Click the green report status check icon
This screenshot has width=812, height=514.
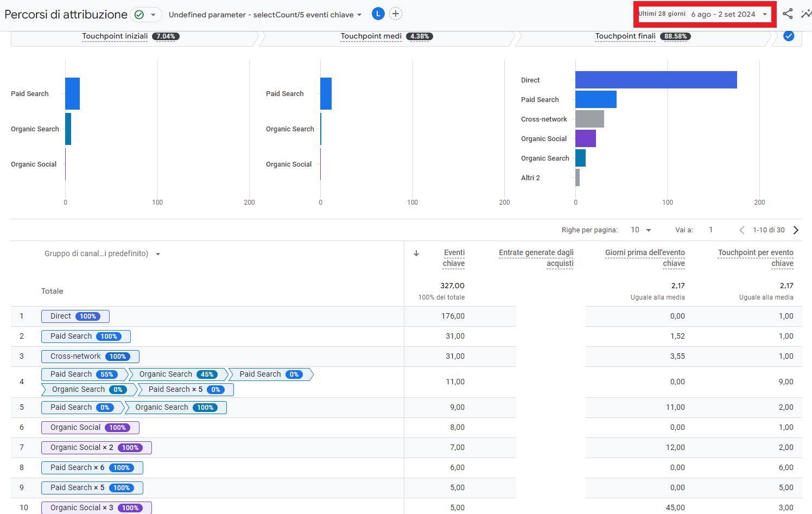(x=139, y=15)
